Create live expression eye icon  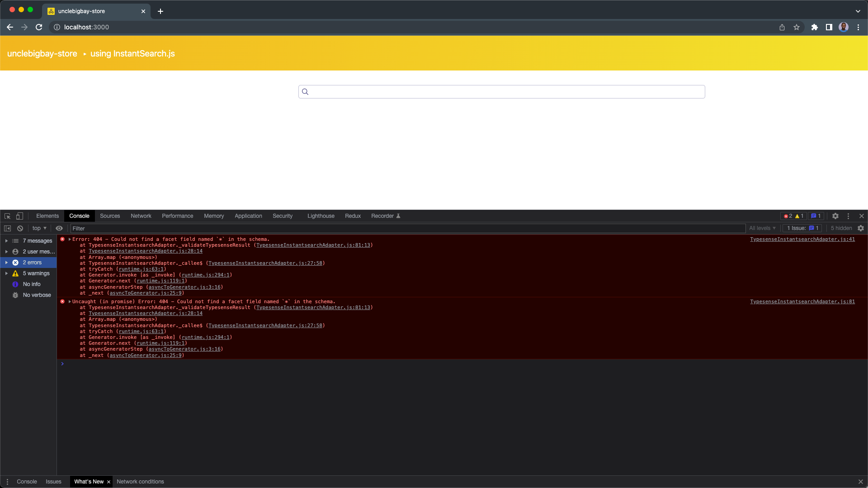coord(59,228)
